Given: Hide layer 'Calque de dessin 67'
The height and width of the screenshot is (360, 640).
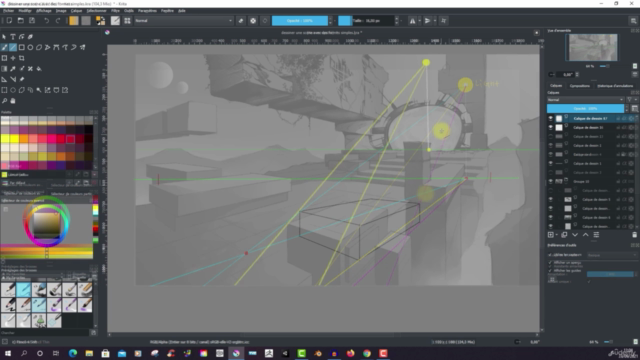Looking at the screenshot, I should coord(551,118).
